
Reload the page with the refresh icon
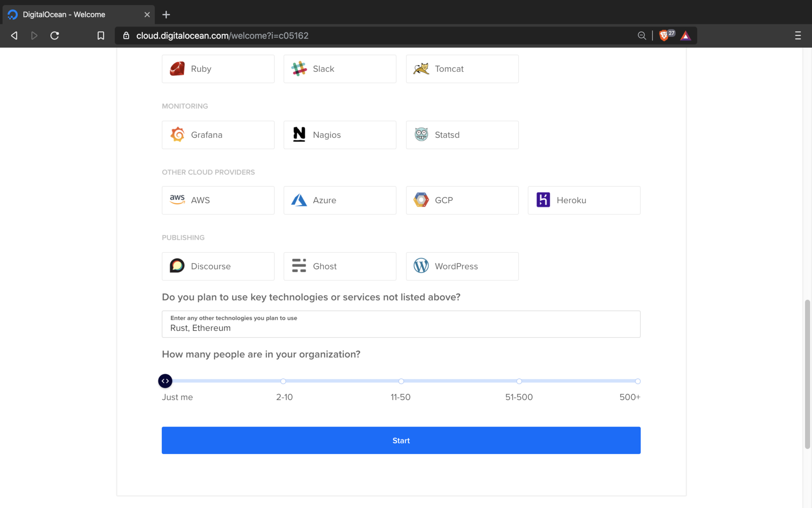(x=55, y=36)
